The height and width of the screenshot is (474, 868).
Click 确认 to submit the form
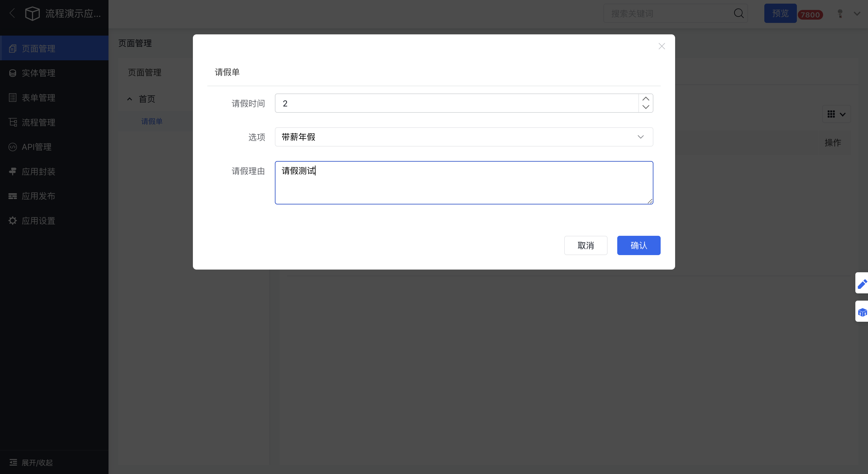(x=639, y=245)
